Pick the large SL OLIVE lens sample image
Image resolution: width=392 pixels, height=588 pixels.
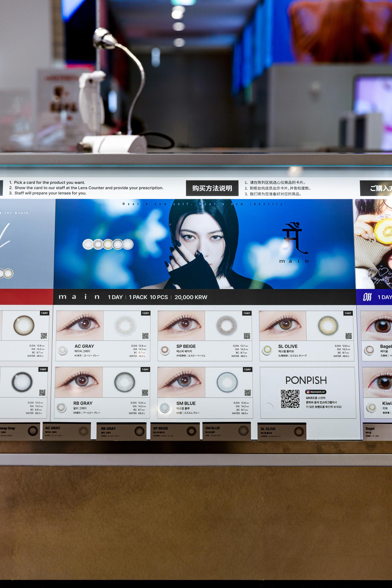pos(328,326)
